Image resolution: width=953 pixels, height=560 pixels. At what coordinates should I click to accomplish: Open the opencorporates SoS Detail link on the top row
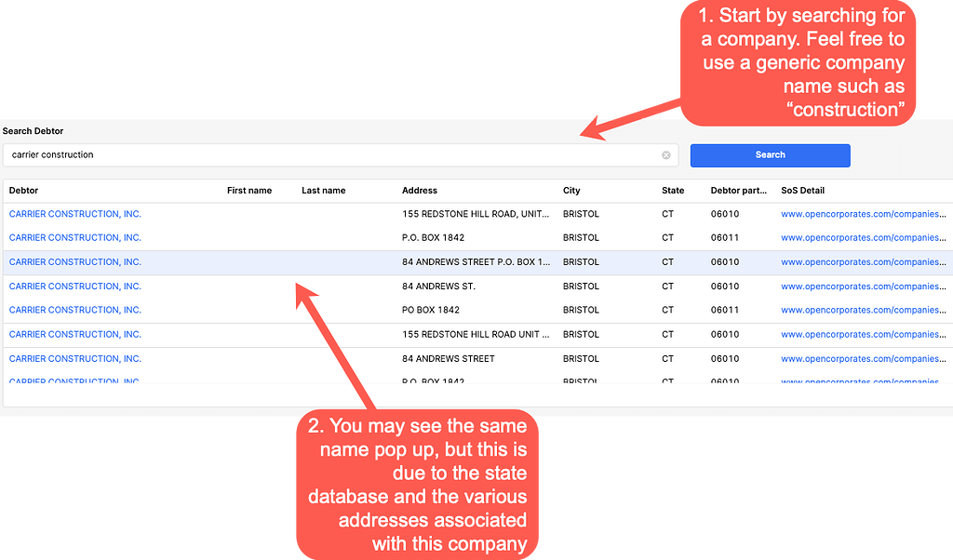click(x=863, y=214)
